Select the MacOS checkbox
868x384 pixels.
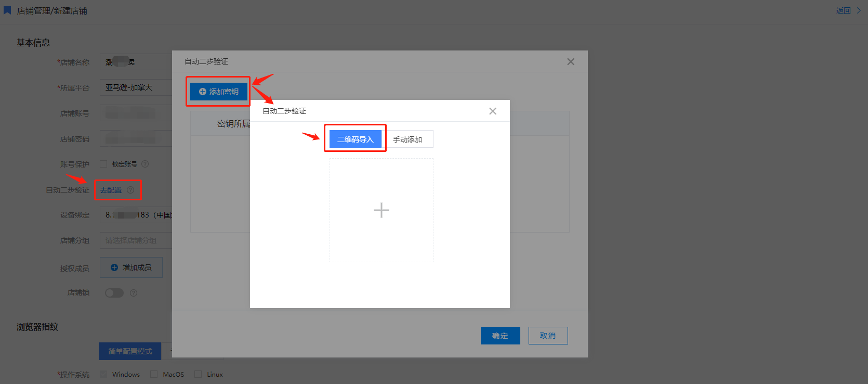pyautogui.click(x=154, y=374)
